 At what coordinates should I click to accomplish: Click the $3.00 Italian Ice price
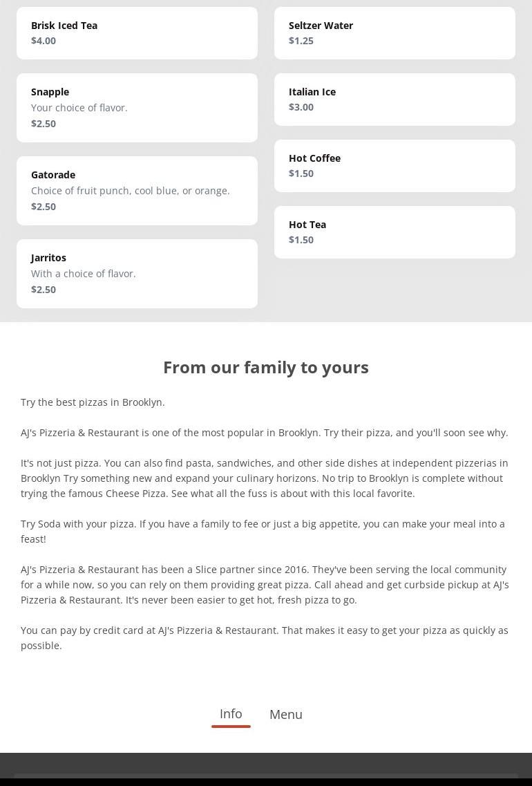click(301, 107)
